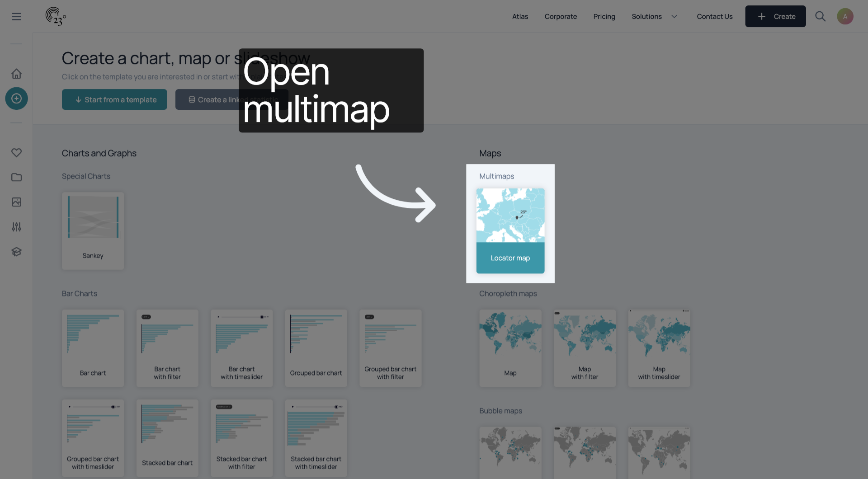Open the user avatar menu
The image size is (868, 479).
pos(845,16)
